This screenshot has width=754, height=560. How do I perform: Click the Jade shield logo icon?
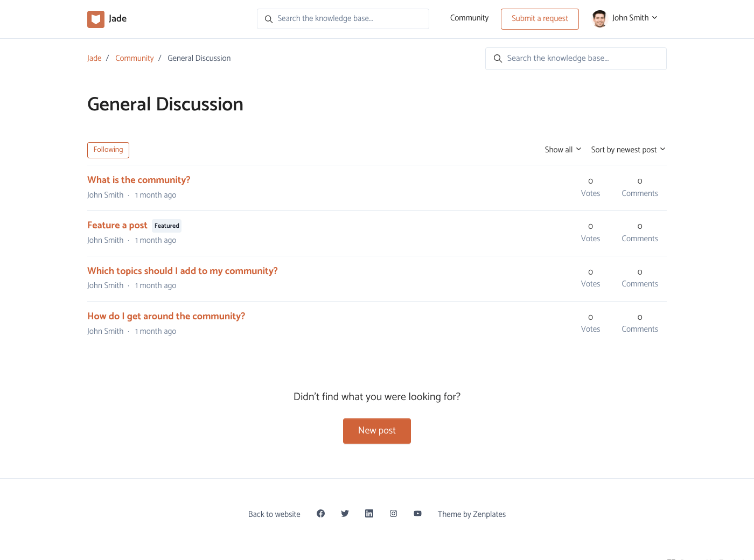[96, 19]
